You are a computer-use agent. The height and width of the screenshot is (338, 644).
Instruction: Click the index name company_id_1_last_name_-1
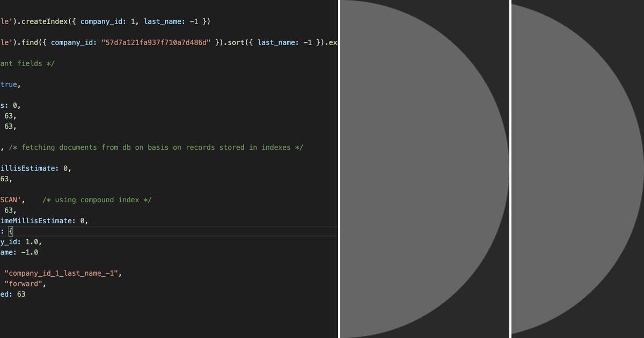pyautogui.click(x=62, y=273)
